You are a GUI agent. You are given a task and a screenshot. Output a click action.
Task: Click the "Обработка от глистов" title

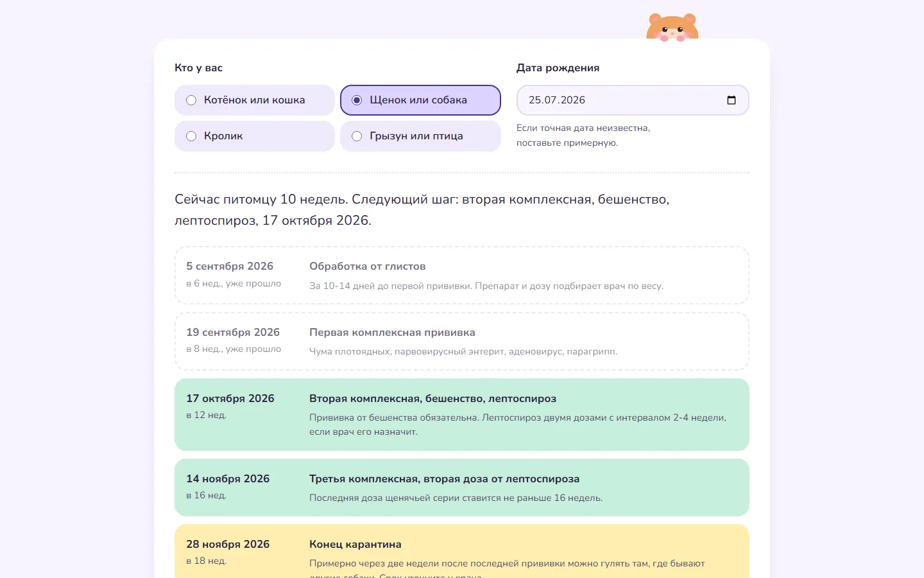pos(367,266)
